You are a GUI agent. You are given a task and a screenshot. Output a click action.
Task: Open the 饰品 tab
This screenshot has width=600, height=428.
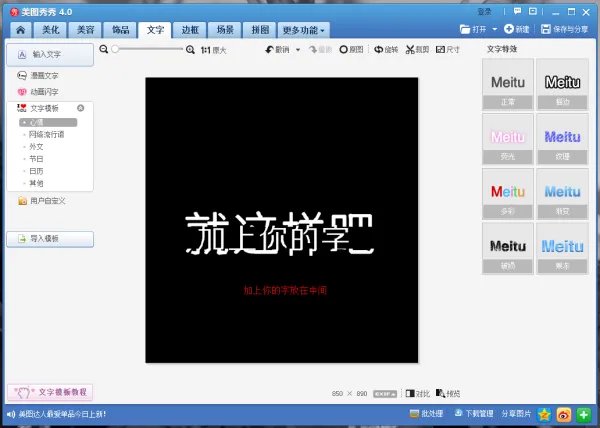pos(120,30)
